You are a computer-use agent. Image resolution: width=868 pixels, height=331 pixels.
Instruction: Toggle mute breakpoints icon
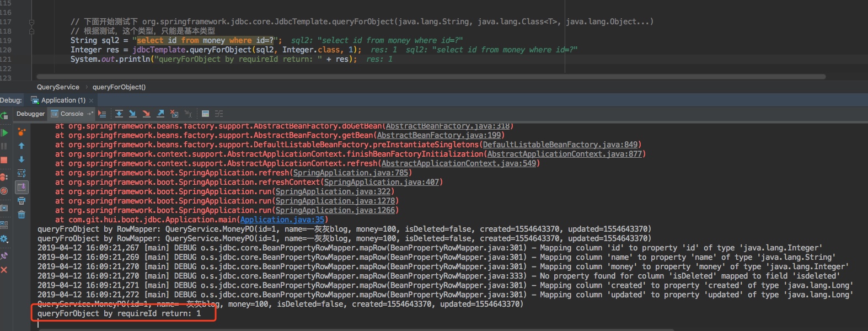point(4,191)
